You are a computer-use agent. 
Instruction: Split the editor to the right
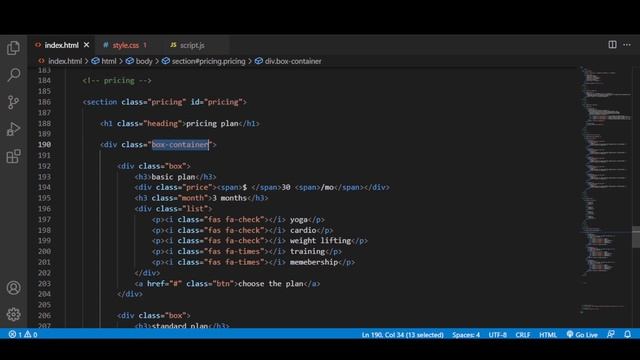612,44
